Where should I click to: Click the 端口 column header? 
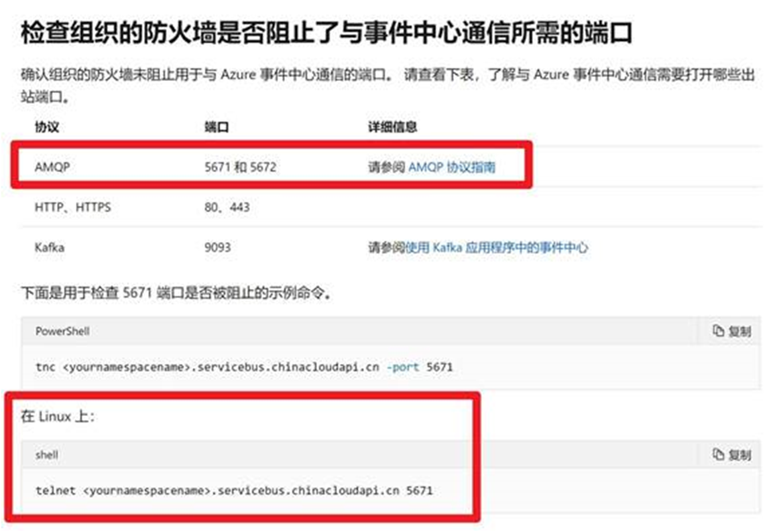click(216, 127)
